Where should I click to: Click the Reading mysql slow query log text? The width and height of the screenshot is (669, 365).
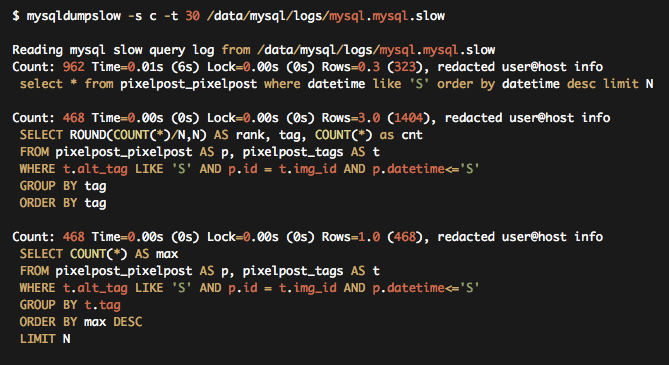point(113,50)
